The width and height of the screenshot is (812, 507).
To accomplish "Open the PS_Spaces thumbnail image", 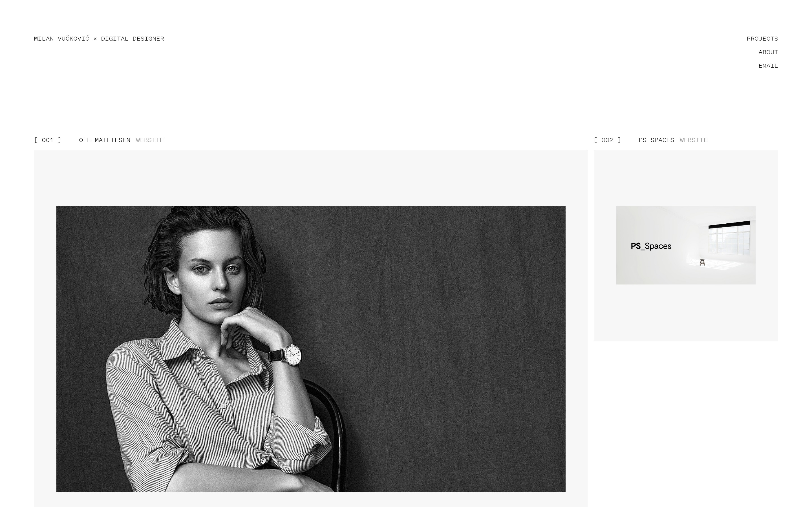I will [x=686, y=245].
